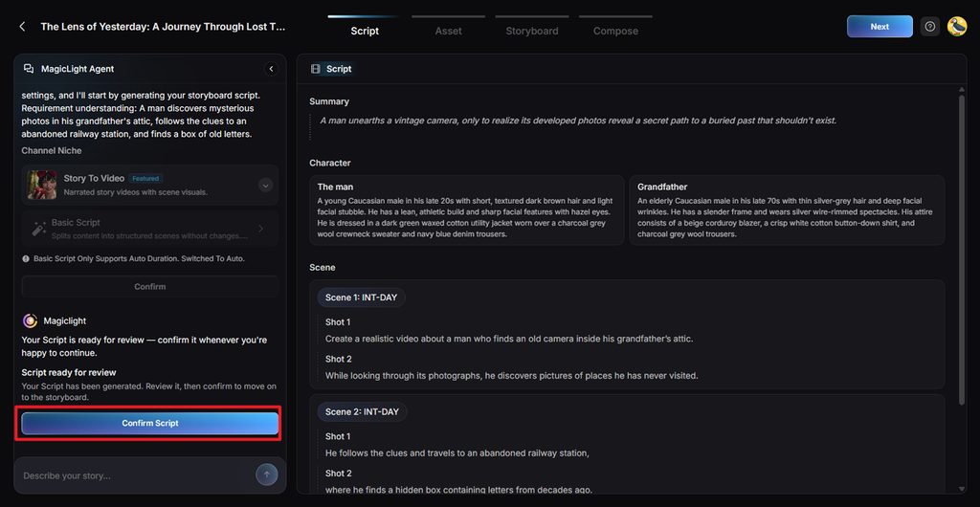The image size is (980, 507).
Task: Click Scene 2 Shot 1 description text
Action: [x=457, y=453]
